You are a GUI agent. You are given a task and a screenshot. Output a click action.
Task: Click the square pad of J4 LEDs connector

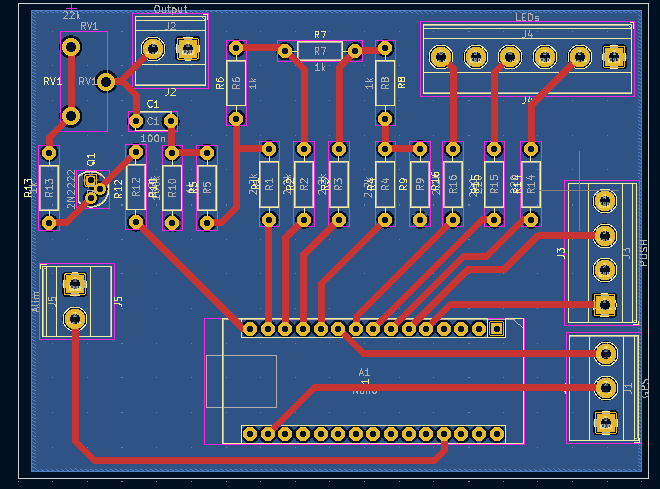[614, 56]
